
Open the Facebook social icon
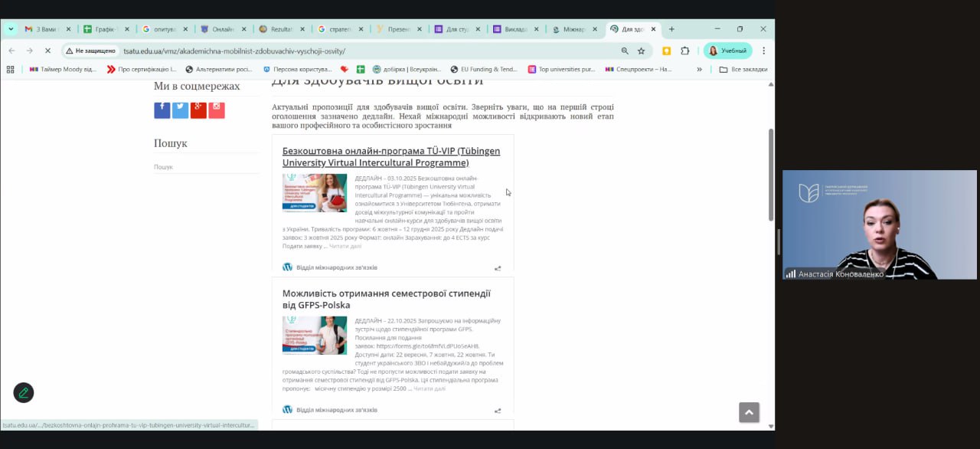(x=162, y=110)
